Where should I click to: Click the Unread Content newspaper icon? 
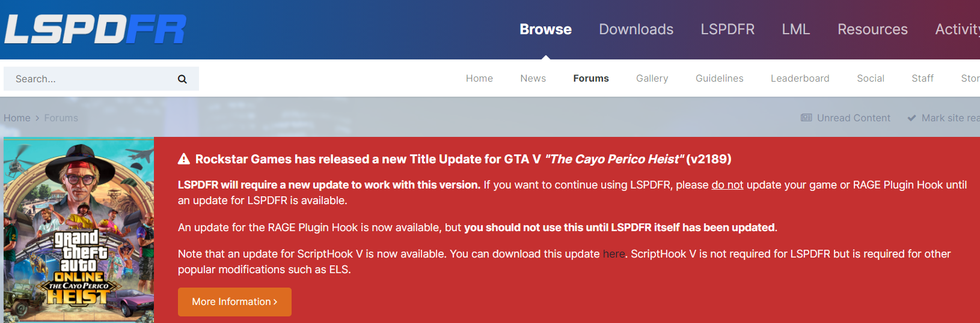pyautogui.click(x=806, y=118)
